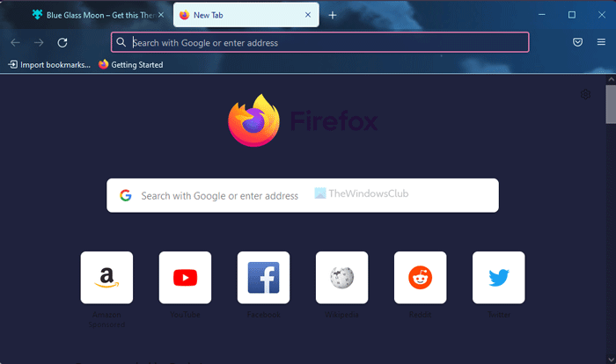Click the YouTube label under tile
This screenshot has height=364, width=616.
pos(185,315)
